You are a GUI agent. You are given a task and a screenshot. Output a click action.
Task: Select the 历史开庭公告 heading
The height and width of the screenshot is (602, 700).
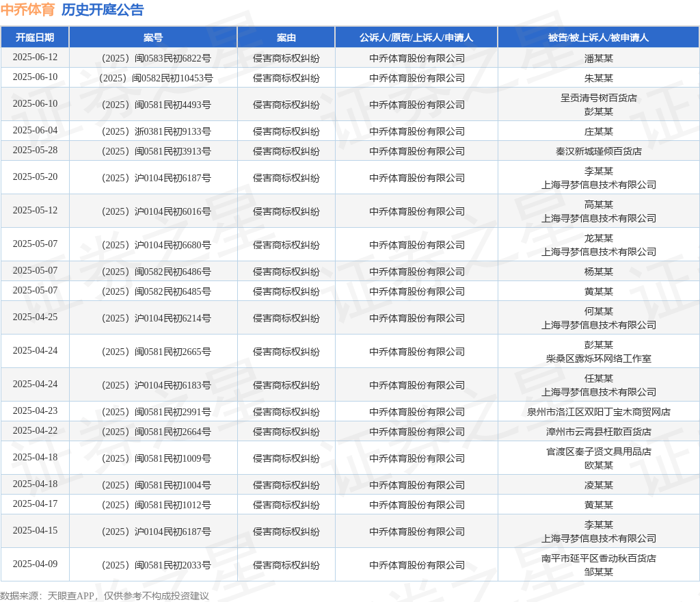point(103,10)
